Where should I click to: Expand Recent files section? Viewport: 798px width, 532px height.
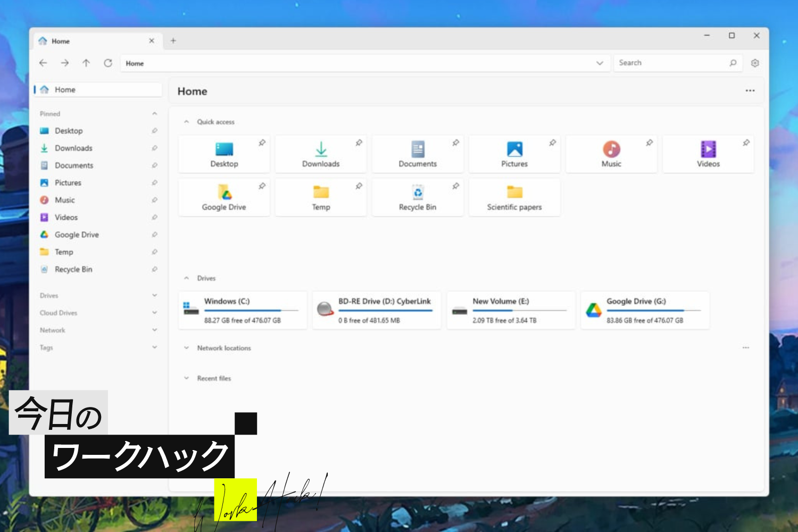click(x=186, y=378)
